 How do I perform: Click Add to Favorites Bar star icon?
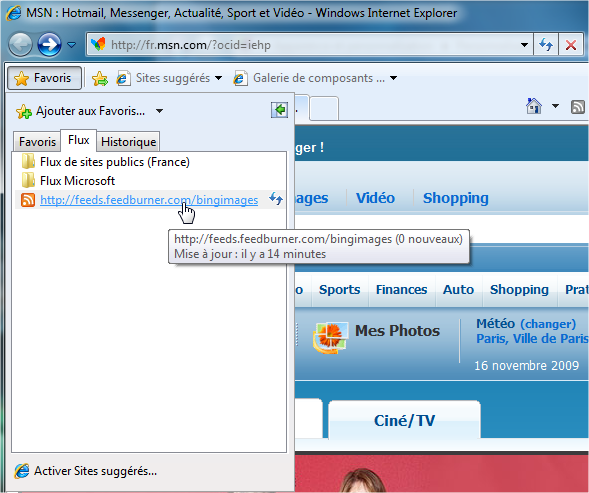(100, 78)
